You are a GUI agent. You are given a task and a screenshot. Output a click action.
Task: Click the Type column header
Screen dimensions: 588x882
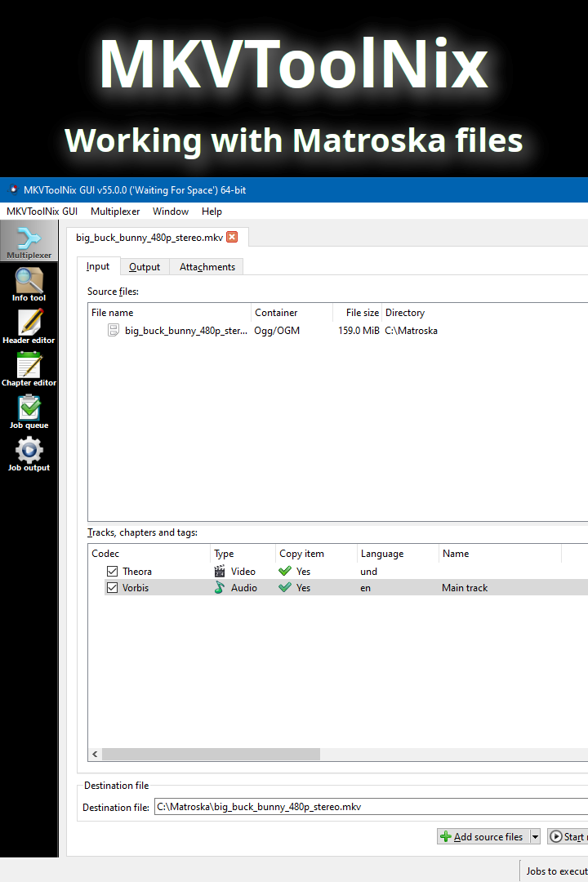pos(243,554)
